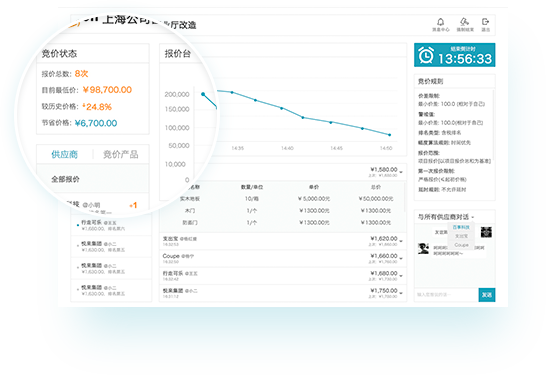Click the alarm clock countdown icon
The image size is (546, 375).
tap(426, 55)
